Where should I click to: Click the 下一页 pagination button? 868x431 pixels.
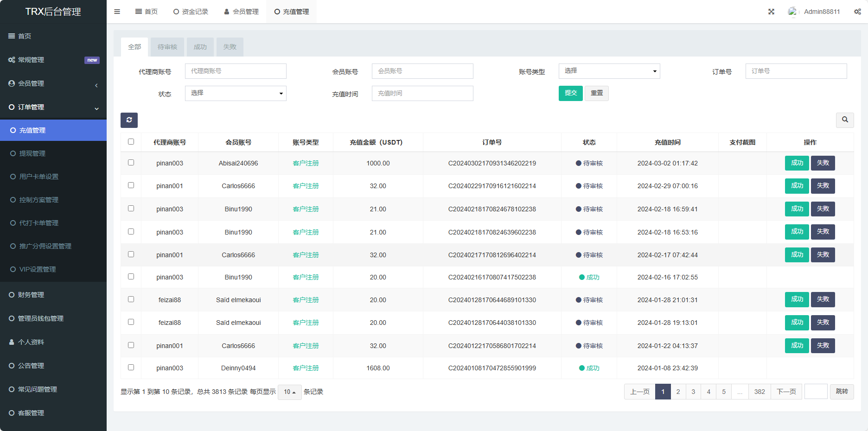tap(786, 392)
